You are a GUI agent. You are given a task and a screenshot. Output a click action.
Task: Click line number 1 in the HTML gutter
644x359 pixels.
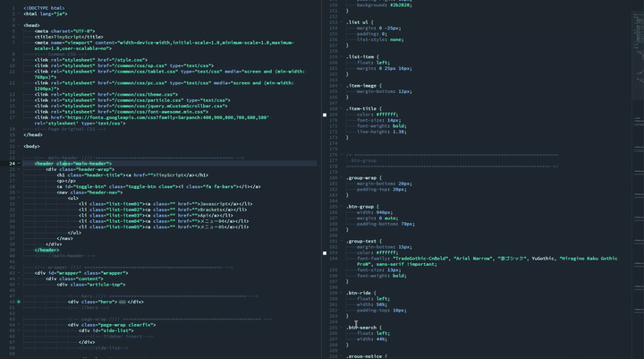pyautogui.click(x=13, y=7)
